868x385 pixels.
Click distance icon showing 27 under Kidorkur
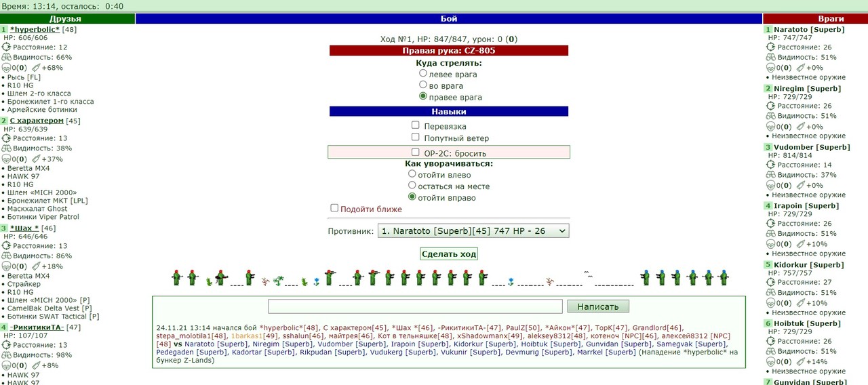point(771,282)
